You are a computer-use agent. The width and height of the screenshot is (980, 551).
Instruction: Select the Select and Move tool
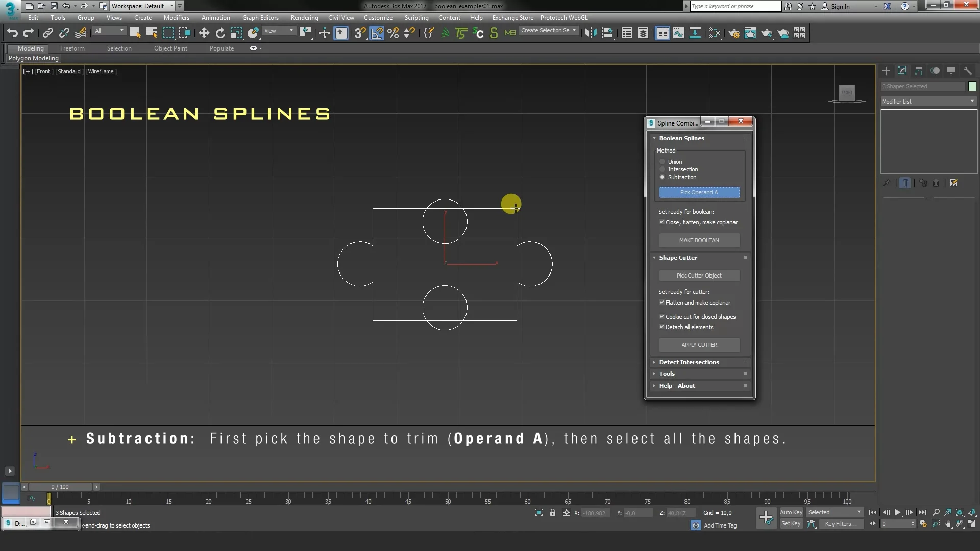tap(204, 33)
